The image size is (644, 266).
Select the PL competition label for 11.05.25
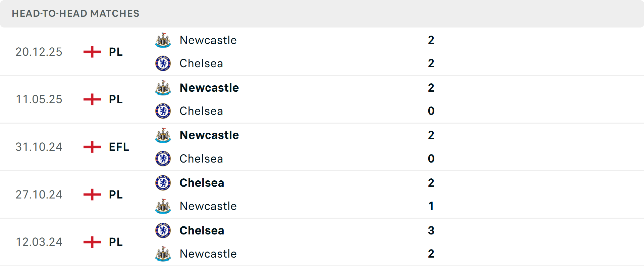pos(115,99)
